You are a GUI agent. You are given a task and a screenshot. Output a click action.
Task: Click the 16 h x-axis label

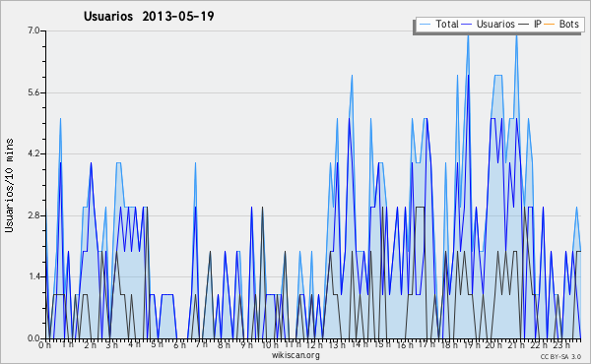click(x=405, y=344)
